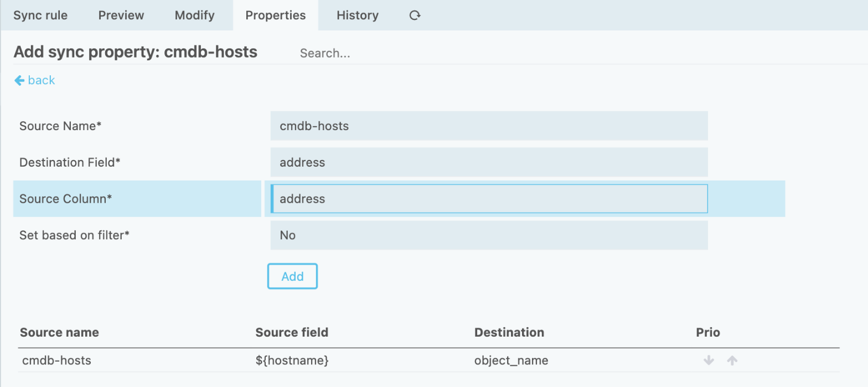View the History tab
This screenshot has width=868, height=387.
pos(358,15)
